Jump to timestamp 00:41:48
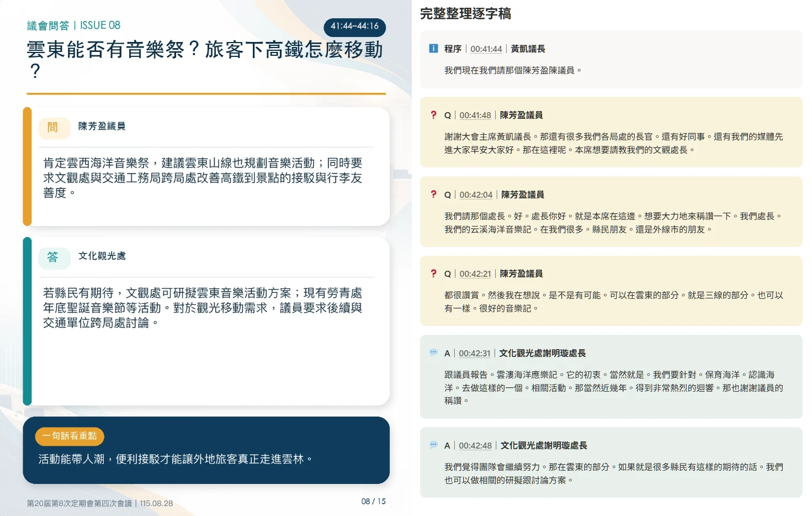 (x=475, y=115)
